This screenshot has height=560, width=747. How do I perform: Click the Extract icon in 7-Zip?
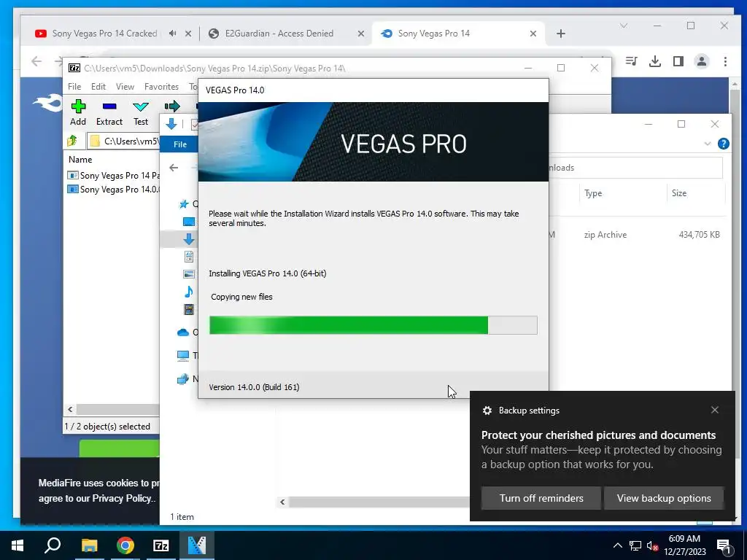109,106
